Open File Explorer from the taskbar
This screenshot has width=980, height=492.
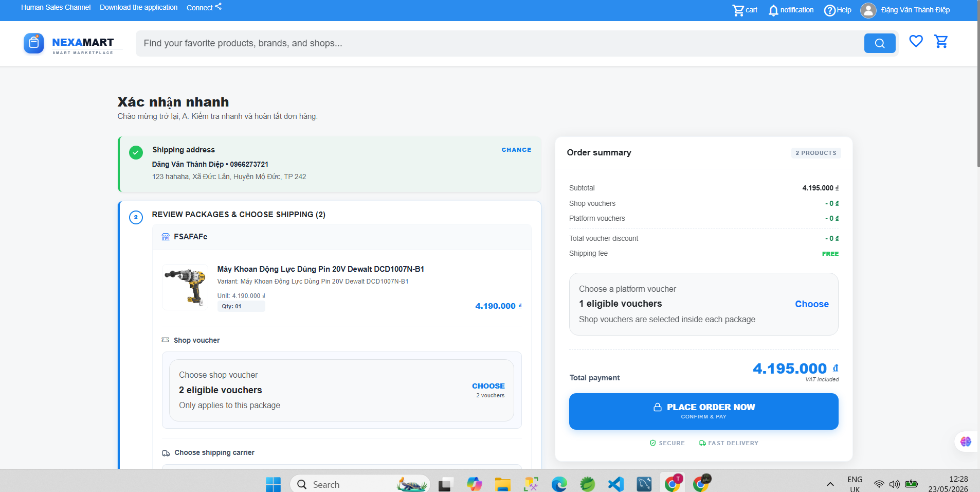502,484
